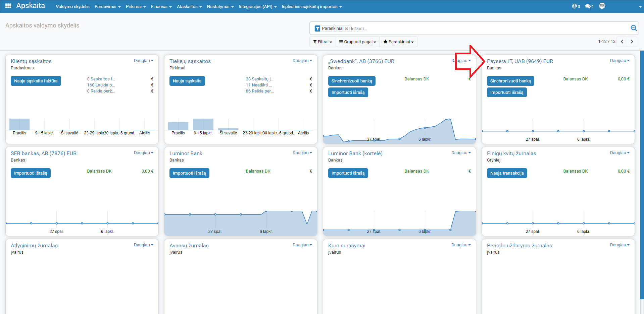
Task: Open the Pirkimai menu
Action: [136, 7]
